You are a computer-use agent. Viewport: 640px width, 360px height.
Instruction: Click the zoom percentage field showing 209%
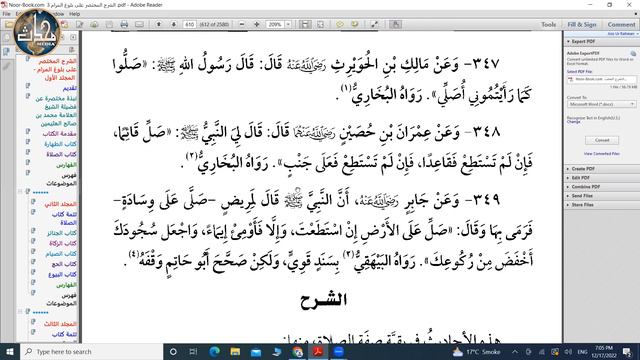[x=275, y=24]
